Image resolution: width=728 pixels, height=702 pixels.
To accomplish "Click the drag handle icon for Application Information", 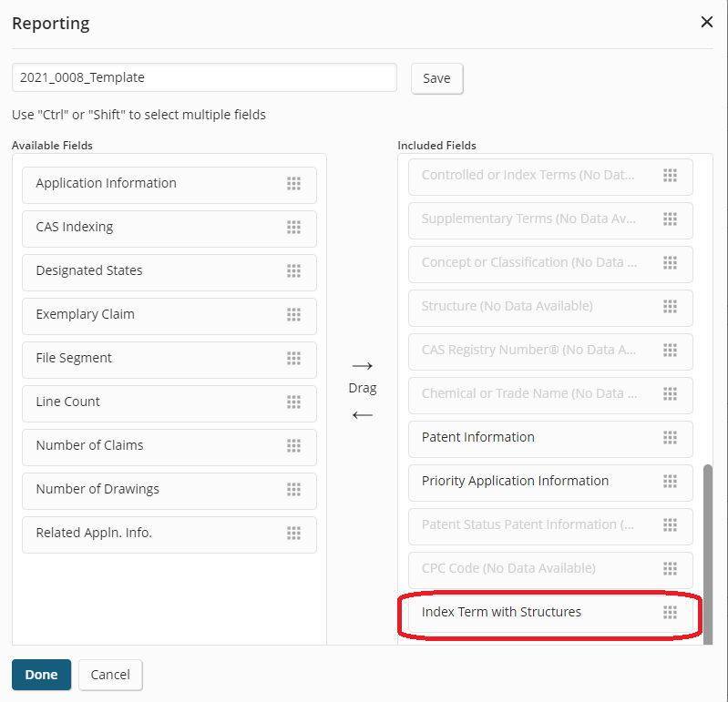I will coord(293,183).
